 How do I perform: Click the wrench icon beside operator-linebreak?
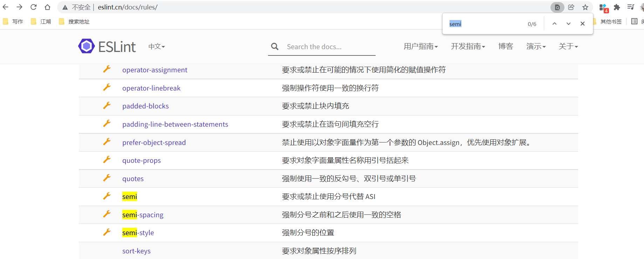107,87
